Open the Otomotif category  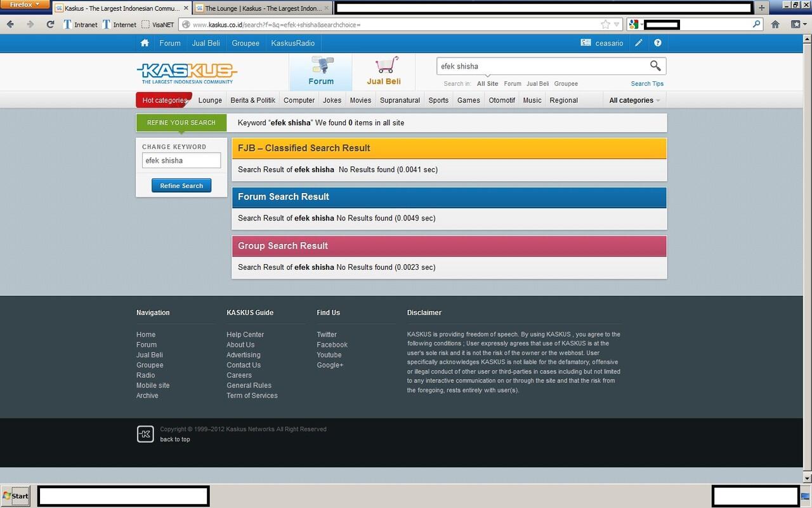502,100
